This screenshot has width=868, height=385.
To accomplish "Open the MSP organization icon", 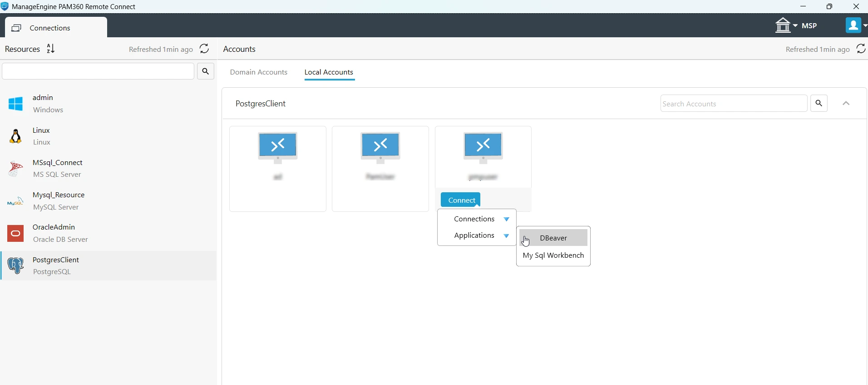I will [x=783, y=25].
